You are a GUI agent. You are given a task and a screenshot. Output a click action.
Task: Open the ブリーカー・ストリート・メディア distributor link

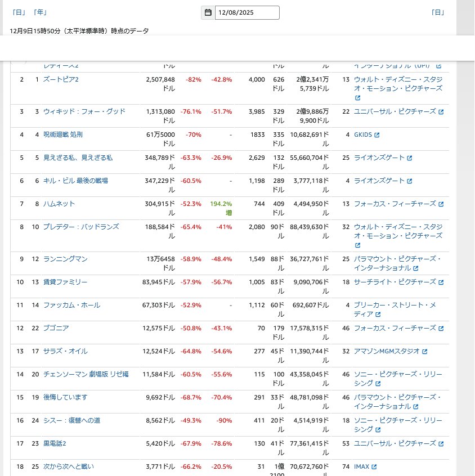394,309
